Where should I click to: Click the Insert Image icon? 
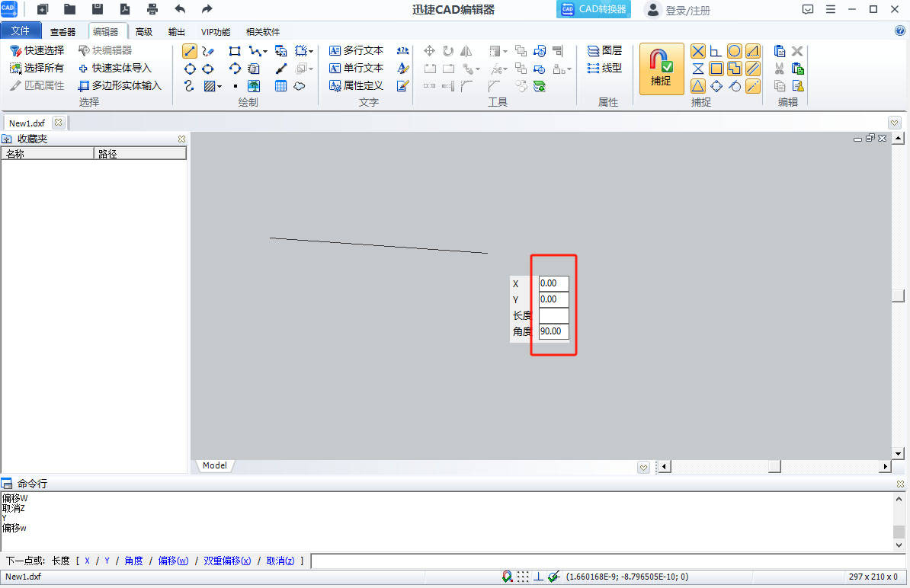[x=254, y=86]
